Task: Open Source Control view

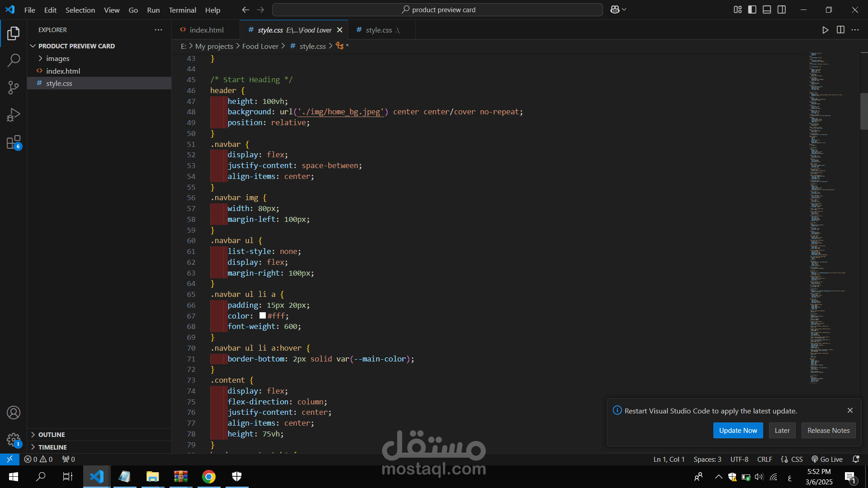Action: (x=14, y=87)
